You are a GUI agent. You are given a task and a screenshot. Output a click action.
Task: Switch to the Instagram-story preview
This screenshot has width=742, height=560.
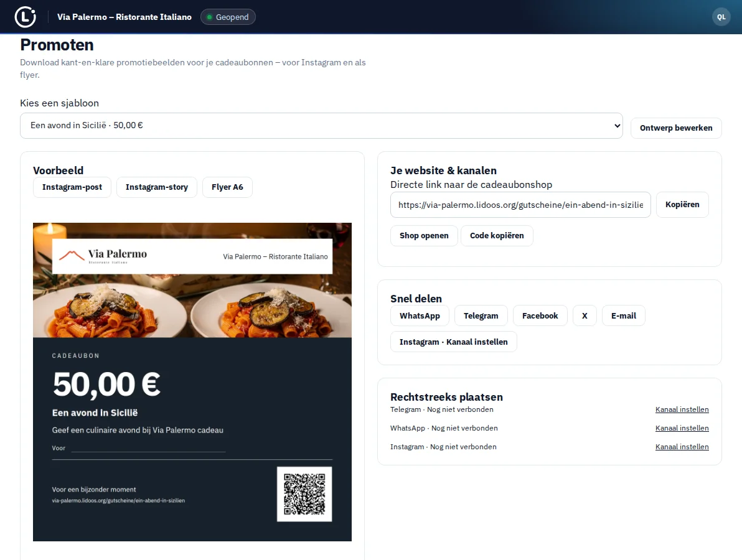pyautogui.click(x=157, y=187)
